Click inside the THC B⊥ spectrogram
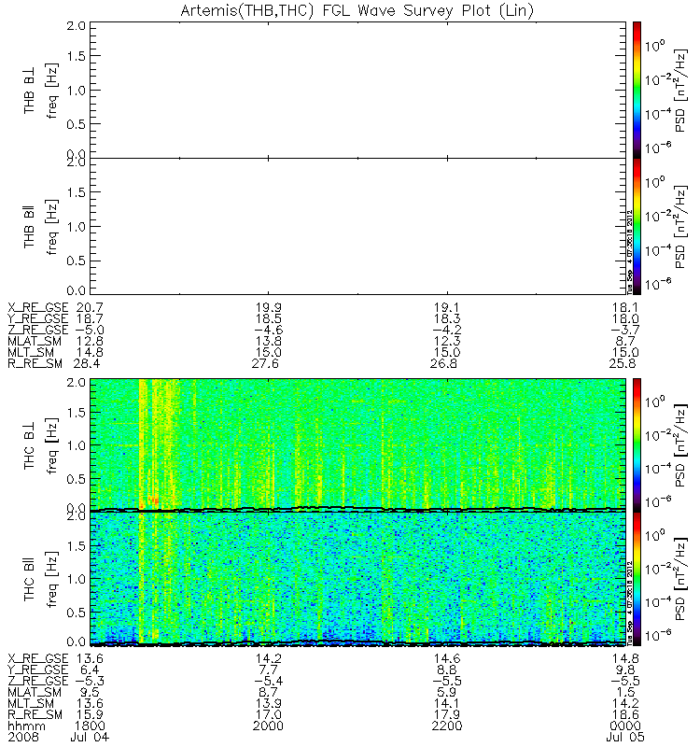The width and height of the screenshot is (700, 747). tap(357, 444)
